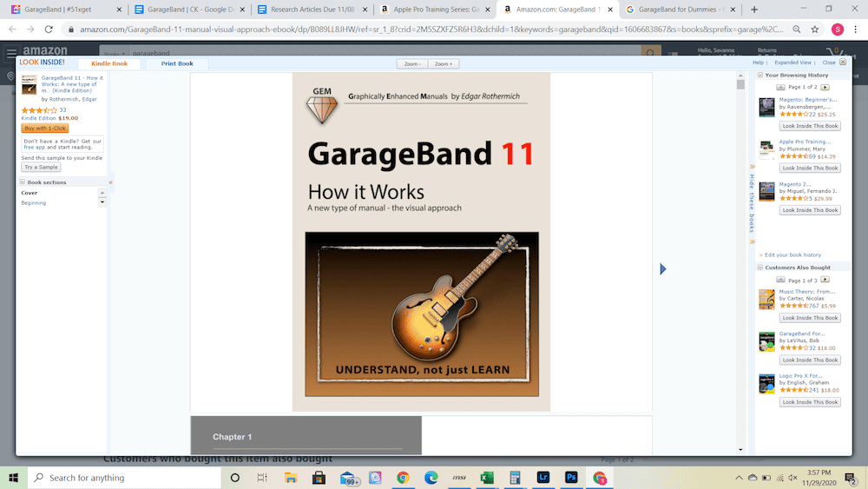Look inside Logic Pro X For book

(810, 402)
